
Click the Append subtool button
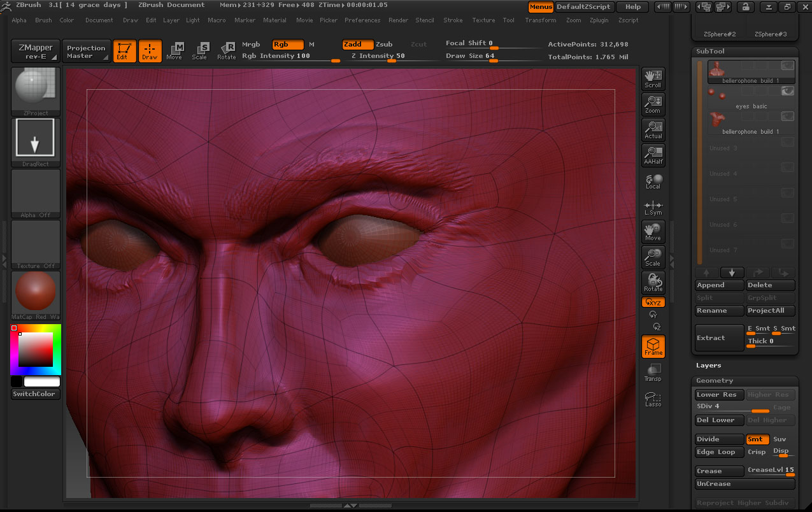coord(720,285)
